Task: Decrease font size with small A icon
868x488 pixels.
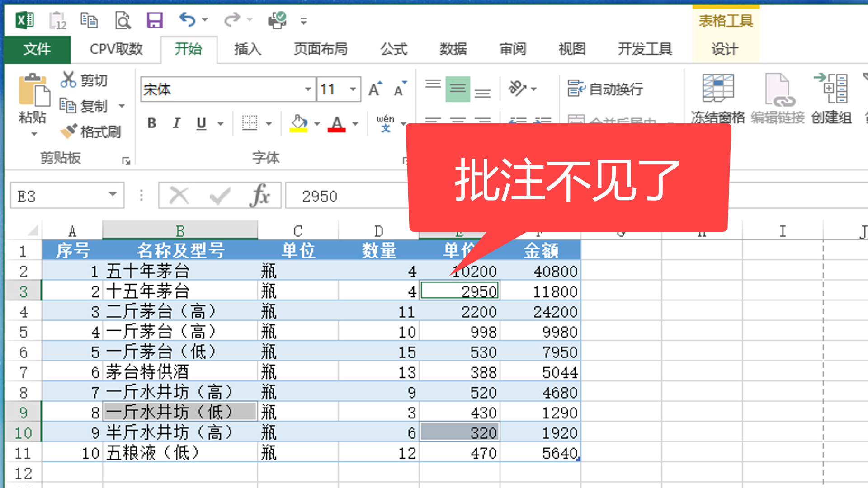Action: click(400, 89)
